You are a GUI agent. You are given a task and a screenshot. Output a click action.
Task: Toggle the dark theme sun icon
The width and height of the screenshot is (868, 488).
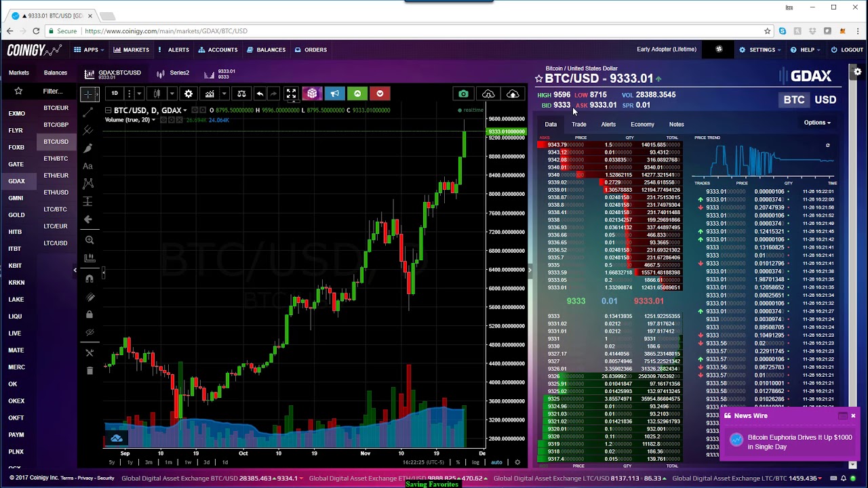click(719, 49)
